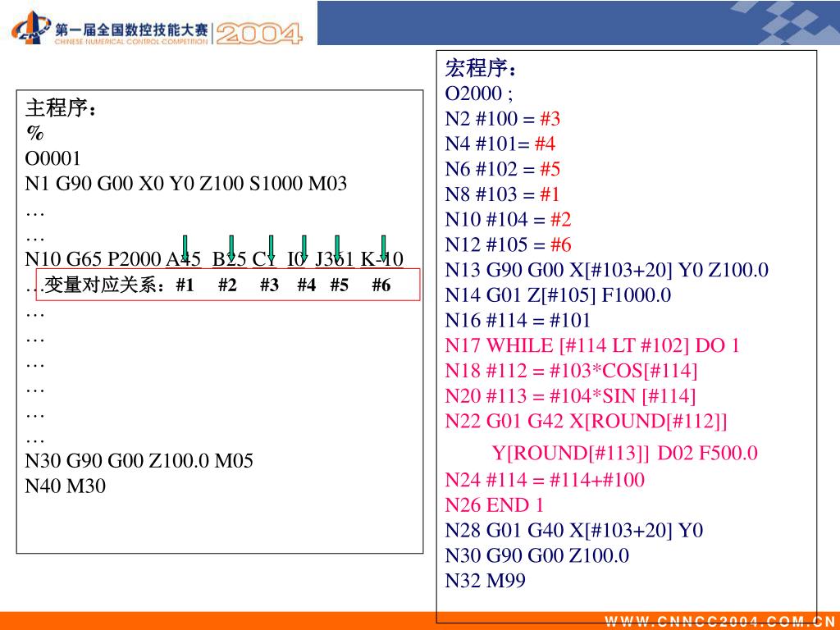Click G65 P2000 in line N10
The height and width of the screenshot is (630, 840).
[112, 259]
